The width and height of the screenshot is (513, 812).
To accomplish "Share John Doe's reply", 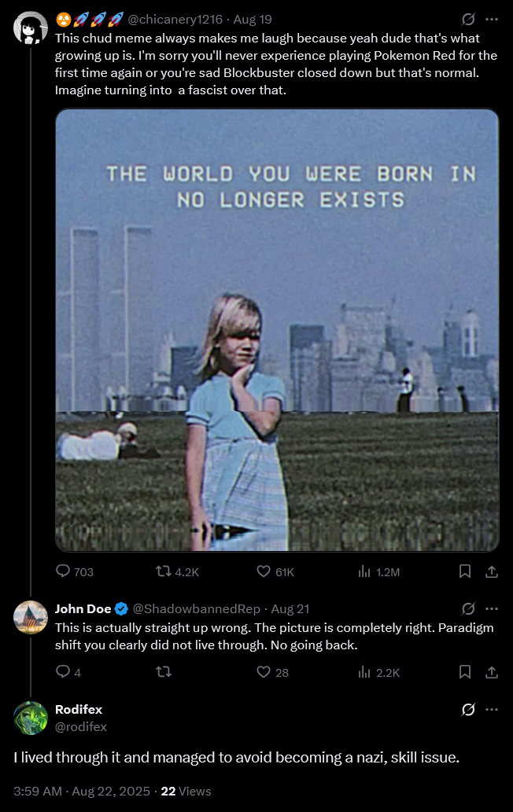I will (x=491, y=671).
